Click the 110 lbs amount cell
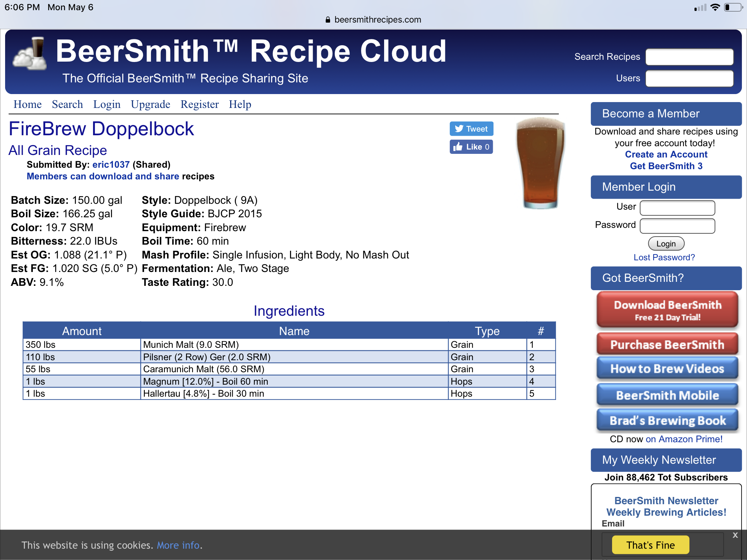 (x=82, y=357)
